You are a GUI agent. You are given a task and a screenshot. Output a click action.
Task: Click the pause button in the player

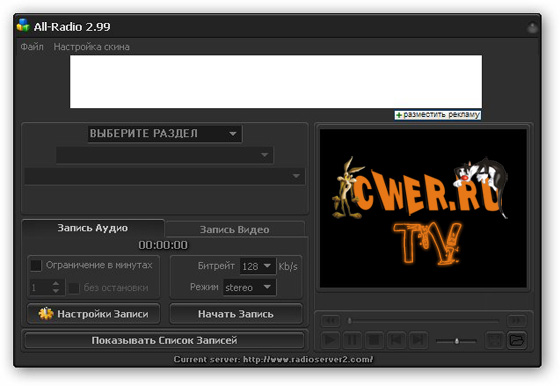[x=352, y=340]
